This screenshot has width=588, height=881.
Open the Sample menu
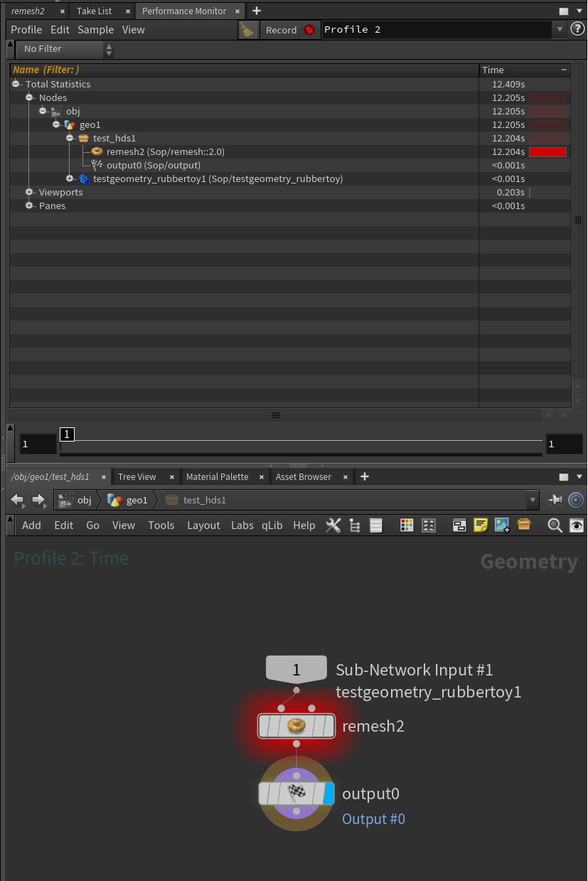pos(96,30)
